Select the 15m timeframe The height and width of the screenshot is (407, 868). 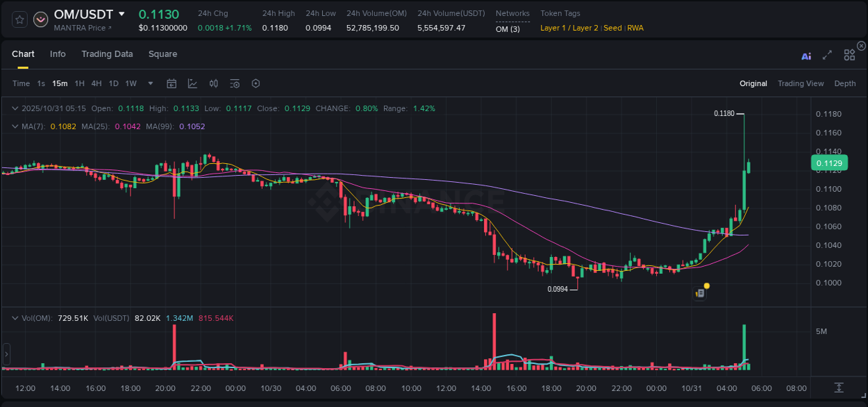60,83
